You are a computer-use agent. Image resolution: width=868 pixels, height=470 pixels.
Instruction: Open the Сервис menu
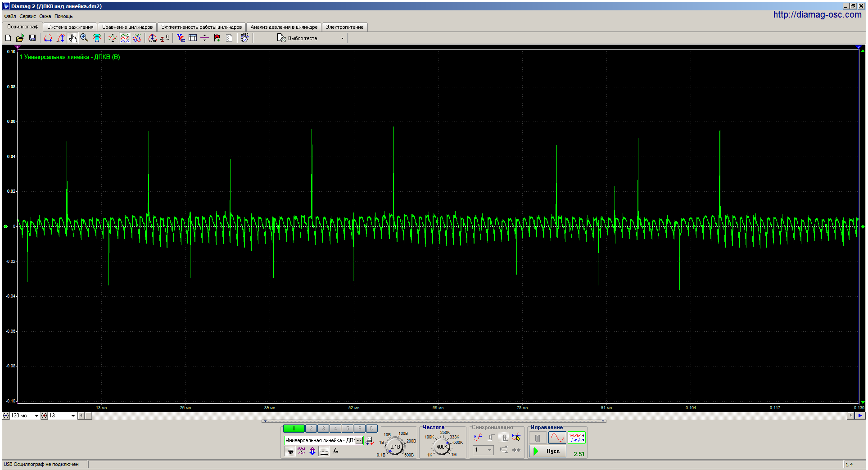tap(27, 16)
